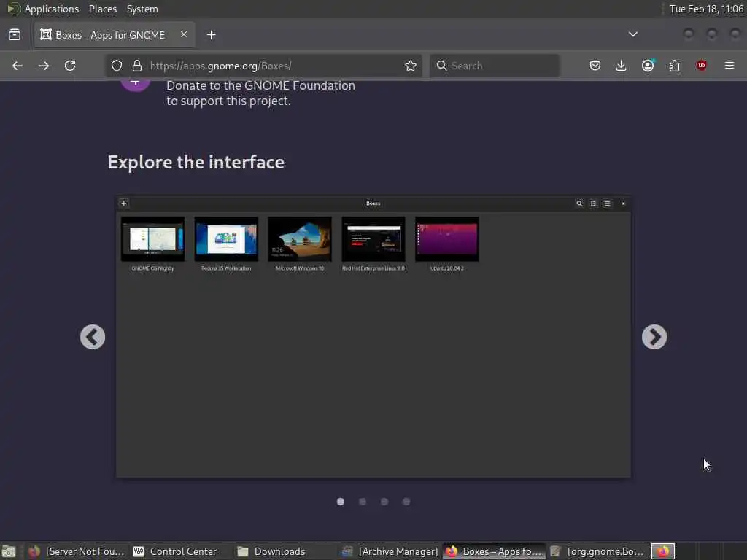The height and width of the screenshot is (560, 747).
Task: Switch to org.gnome.Bo… taskbar window
Action: pos(597,551)
